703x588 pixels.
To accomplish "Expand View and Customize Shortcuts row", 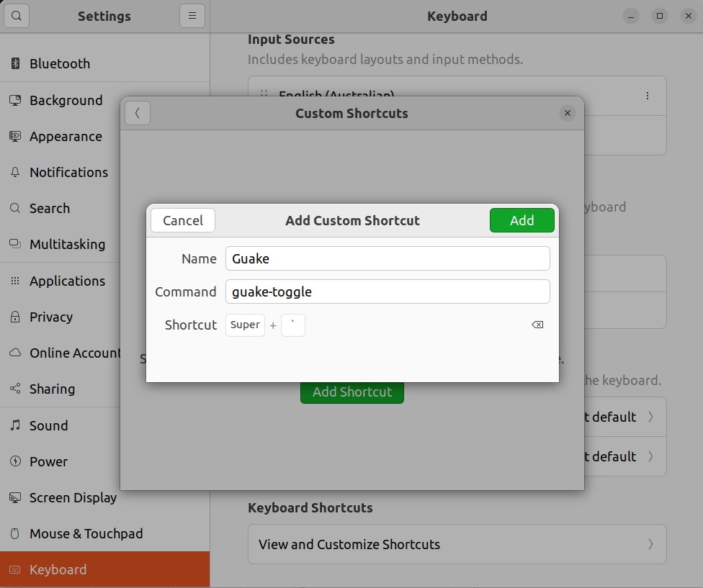I will (x=457, y=544).
